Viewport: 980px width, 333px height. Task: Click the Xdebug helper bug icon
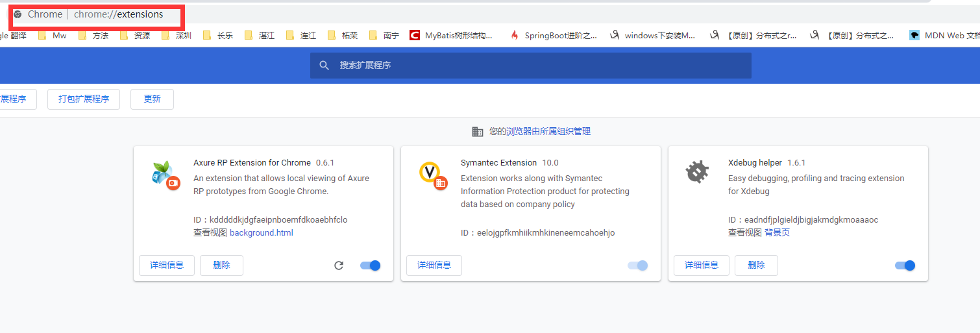click(x=697, y=172)
